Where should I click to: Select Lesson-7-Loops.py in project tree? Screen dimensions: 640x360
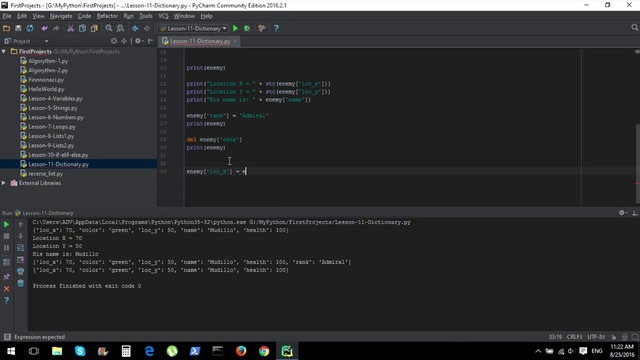click(x=52, y=127)
